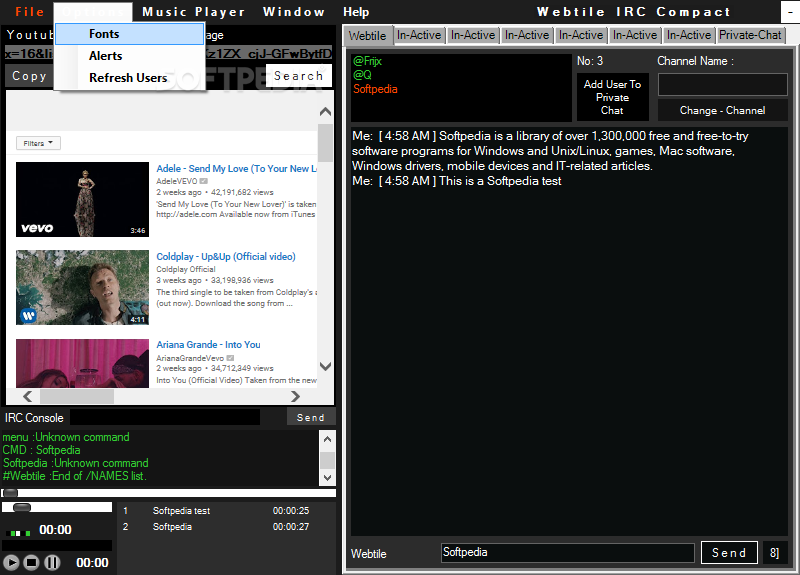The height and width of the screenshot is (575, 800).
Task: Focus the Webtile chat message input
Action: [567, 553]
